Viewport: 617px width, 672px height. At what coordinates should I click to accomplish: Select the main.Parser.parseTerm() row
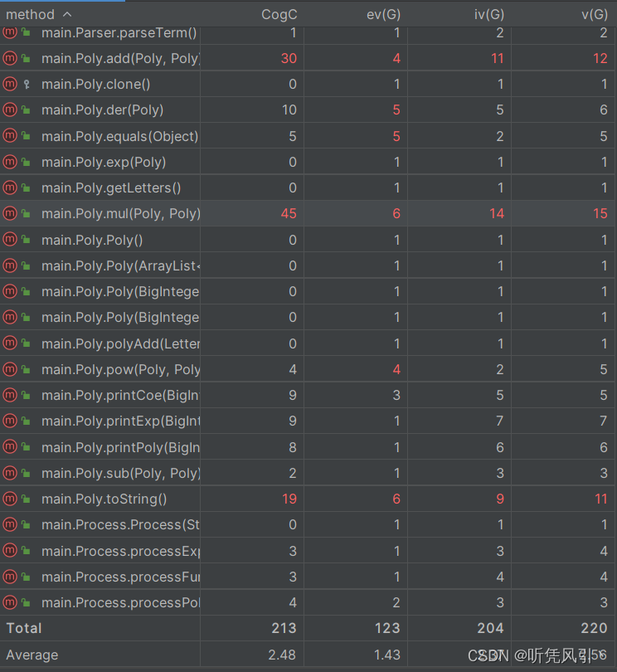click(308, 33)
